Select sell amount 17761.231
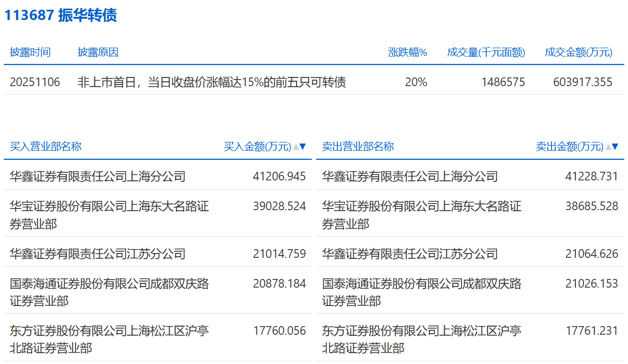This screenshot has width=628, height=364. click(x=592, y=331)
